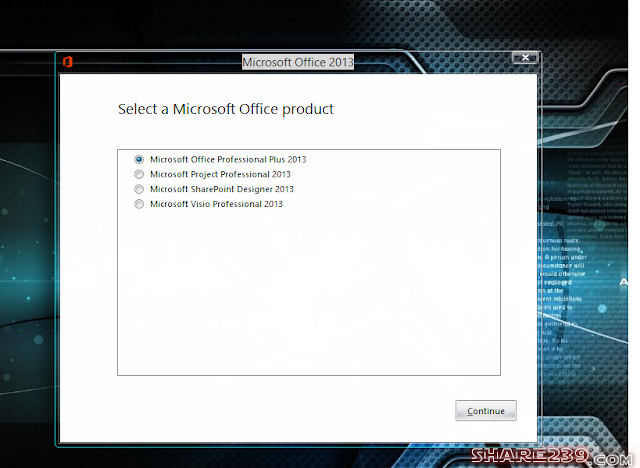Click the 'Select a Microsoft Office product' heading
The width and height of the screenshot is (640, 468).
point(226,109)
